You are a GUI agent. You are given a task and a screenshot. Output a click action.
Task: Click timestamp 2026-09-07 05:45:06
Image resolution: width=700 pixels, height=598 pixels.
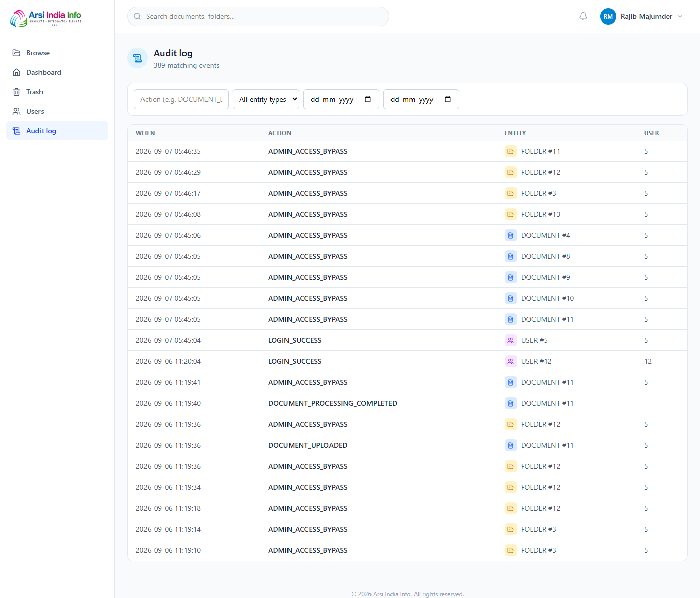click(x=168, y=235)
